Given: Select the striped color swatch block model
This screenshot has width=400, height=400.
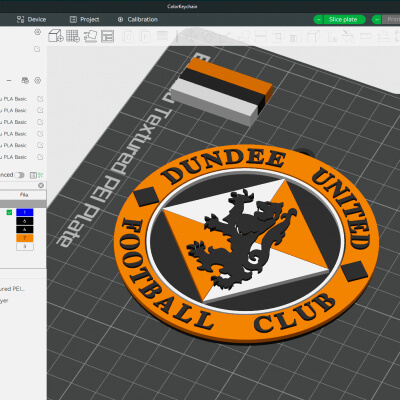Looking at the screenshot, I should (x=222, y=91).
